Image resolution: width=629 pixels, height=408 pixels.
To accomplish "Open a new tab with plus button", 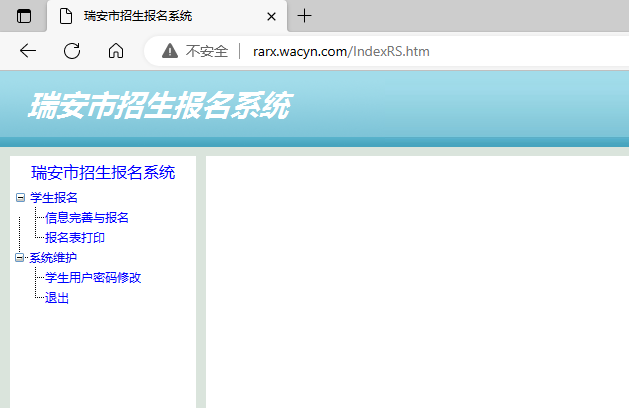I will (305, 16).
